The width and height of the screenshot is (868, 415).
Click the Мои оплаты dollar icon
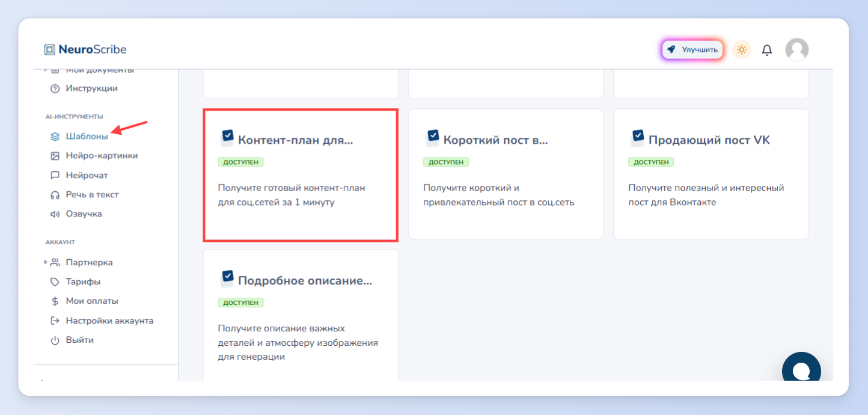click(x=55, y=301)
